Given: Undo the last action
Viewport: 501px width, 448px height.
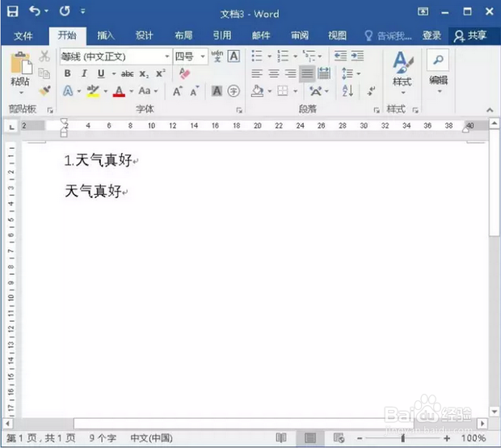Looking at the screenshot, I should tap(35, 11).
